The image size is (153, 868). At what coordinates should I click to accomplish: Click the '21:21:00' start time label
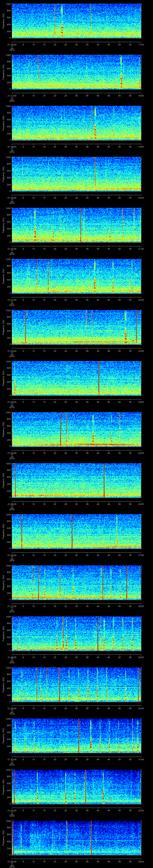[x=12, y=300]
